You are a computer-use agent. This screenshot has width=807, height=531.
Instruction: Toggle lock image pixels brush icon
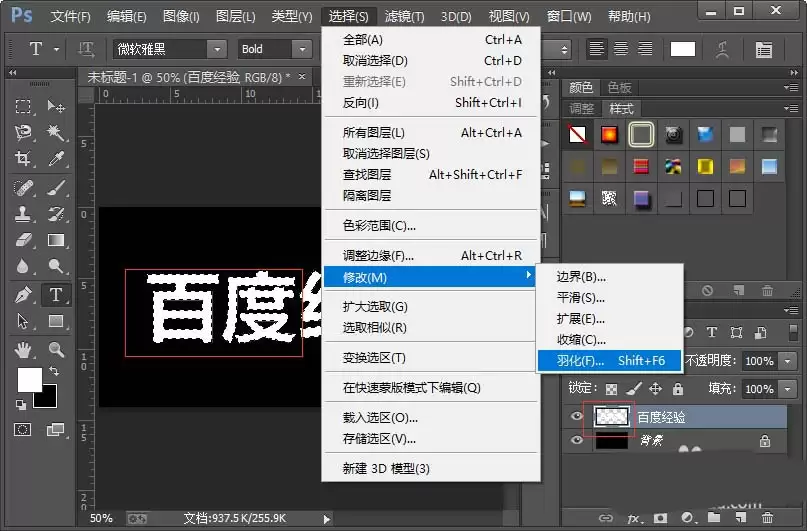tap(634, 388)
